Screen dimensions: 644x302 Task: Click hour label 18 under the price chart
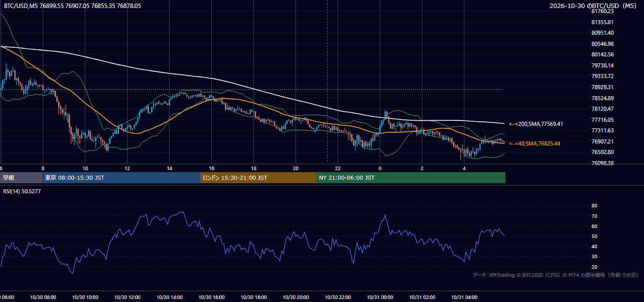pyautogui.click(x=253, y=168)
